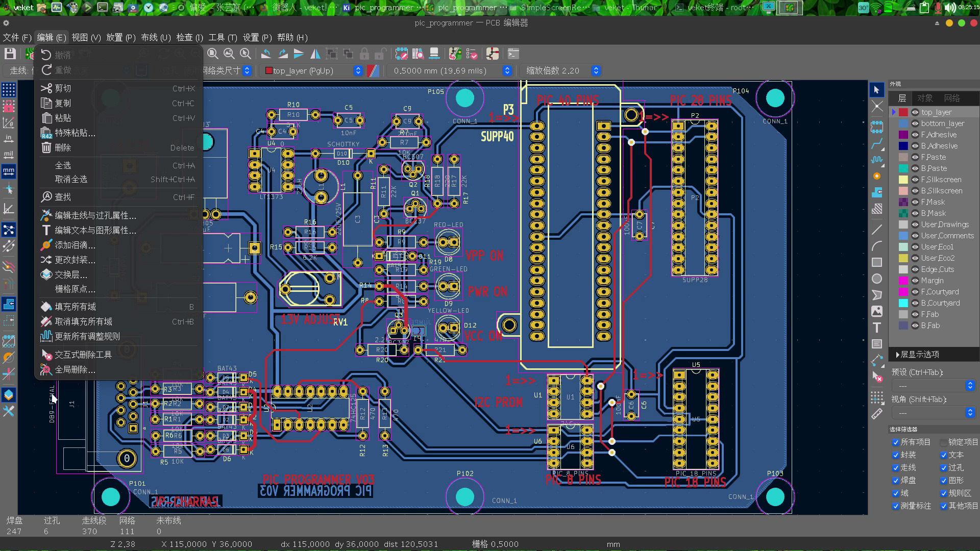Click the update PCB from schematic icon
980x551 pixels.
coord(454,54)
